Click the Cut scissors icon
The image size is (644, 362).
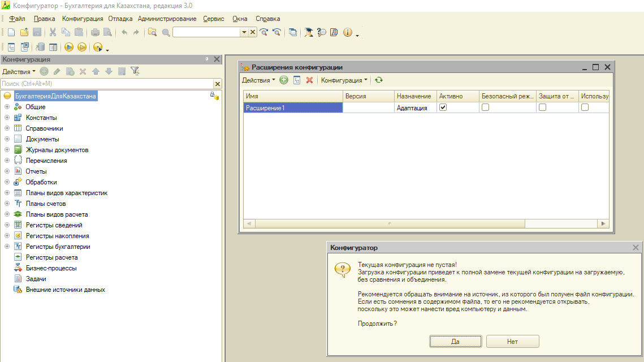point(53,32)
